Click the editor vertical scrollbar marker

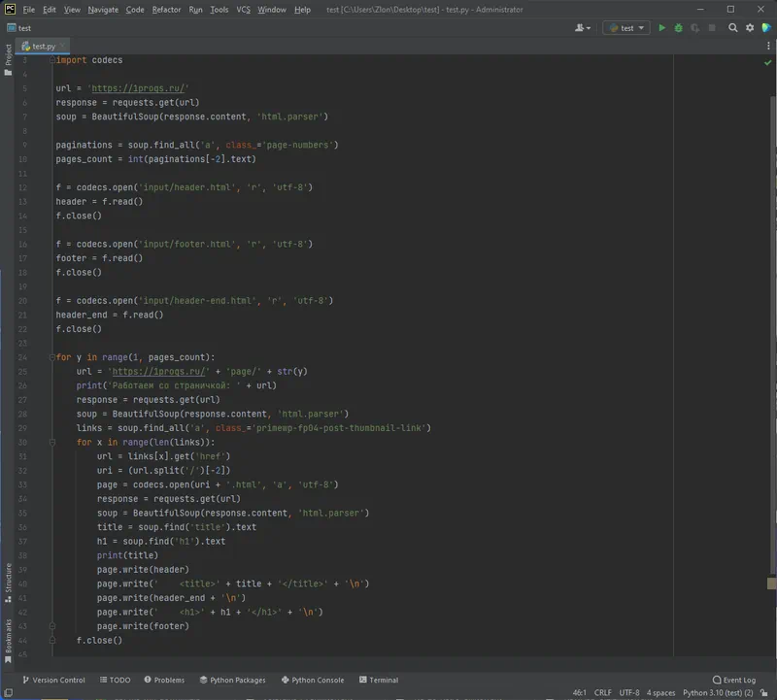(x=771, y=583)
